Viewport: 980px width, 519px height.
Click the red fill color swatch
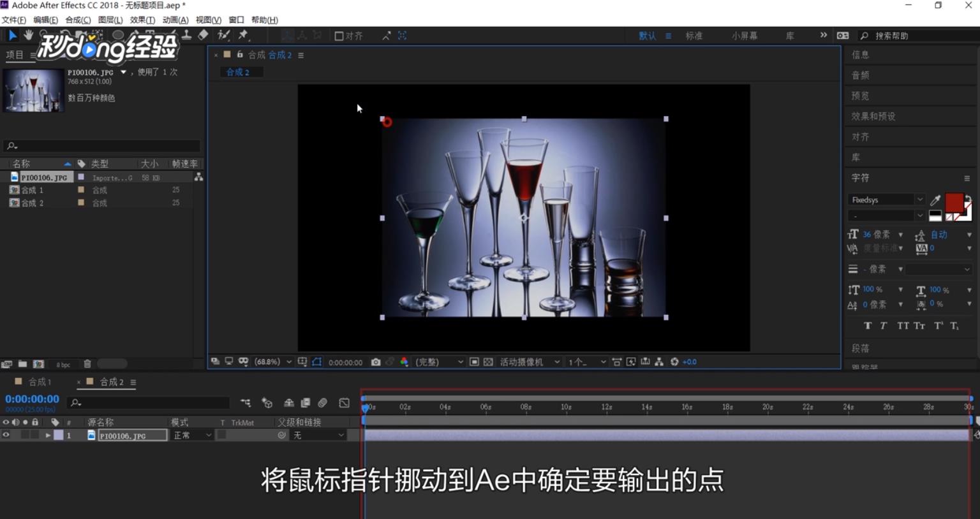[954, 203]
